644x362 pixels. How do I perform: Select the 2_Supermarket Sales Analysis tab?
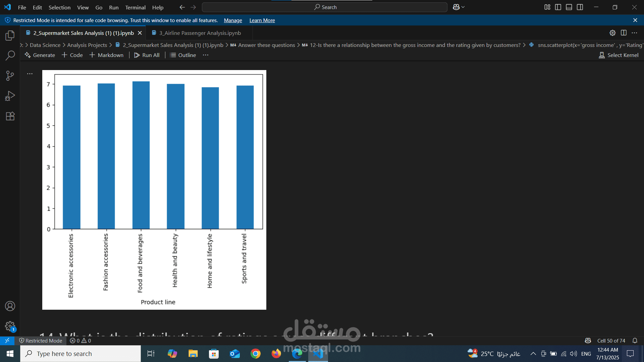pyautogui.click(x=83, y=33)
